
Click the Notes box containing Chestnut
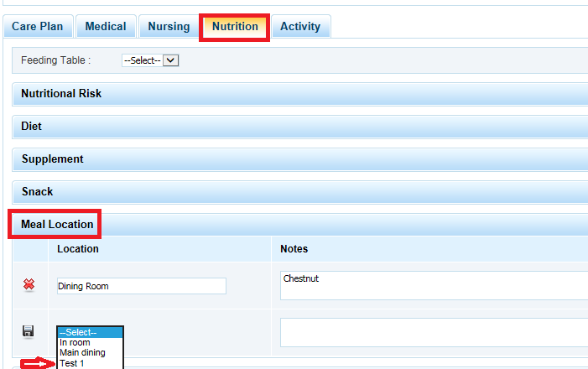(x=432, y=285)
